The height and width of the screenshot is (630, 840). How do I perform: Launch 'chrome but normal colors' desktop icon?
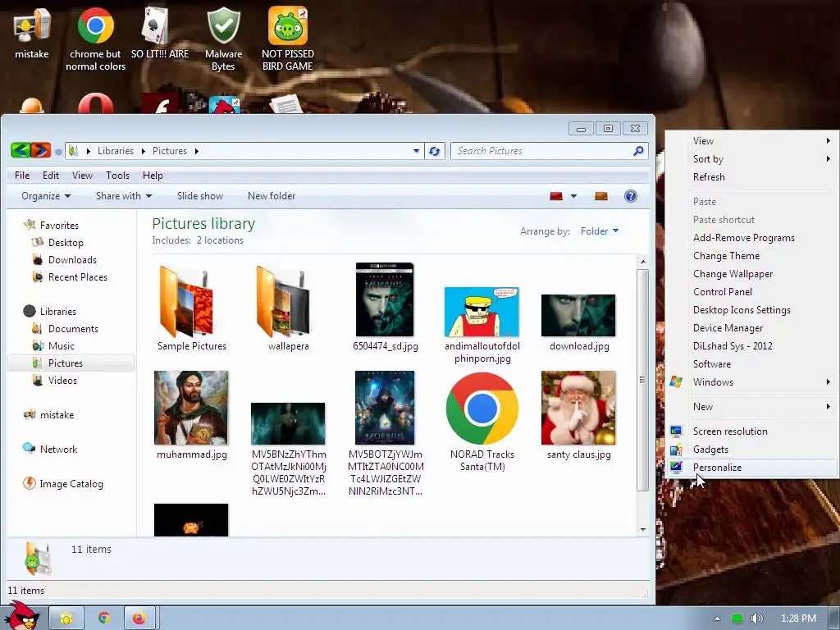click(x=95, y=39)
